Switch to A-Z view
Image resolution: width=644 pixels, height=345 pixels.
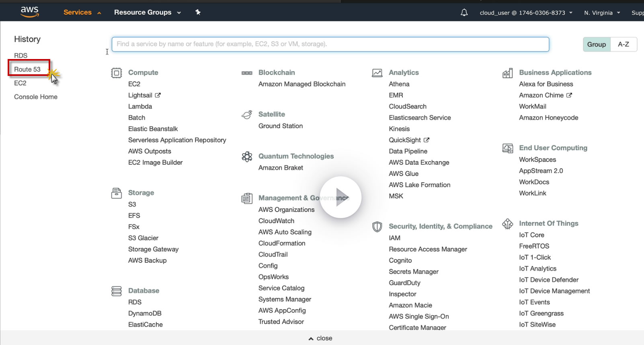(623, 44)
